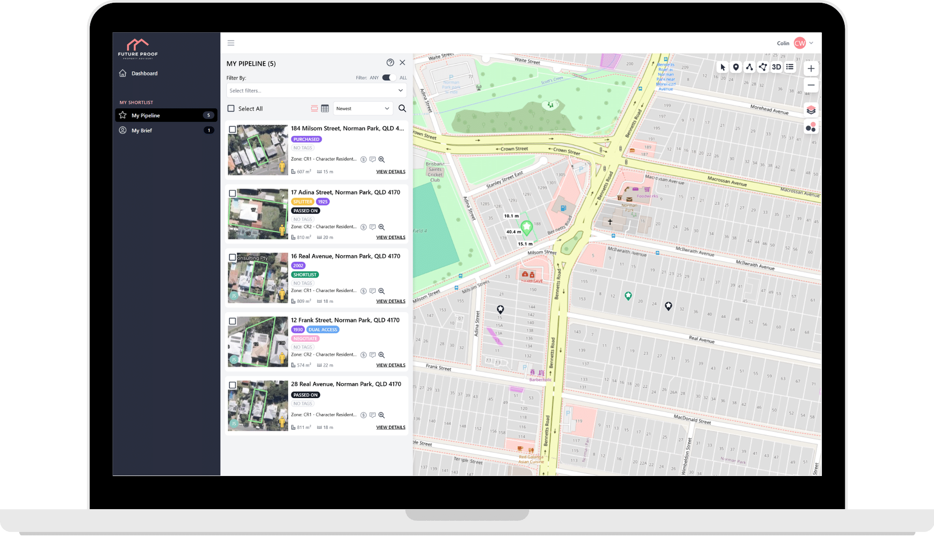
Task: Tick checkbox for 184 Milsom Street
Action: pyautogui.click(x=233, y=129)
